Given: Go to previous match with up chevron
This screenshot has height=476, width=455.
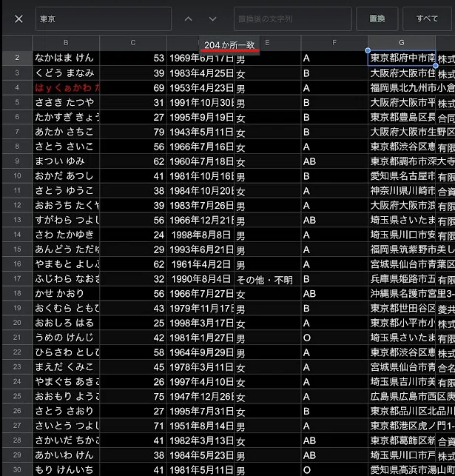Looking at the screenshot, I should [189, 19].
